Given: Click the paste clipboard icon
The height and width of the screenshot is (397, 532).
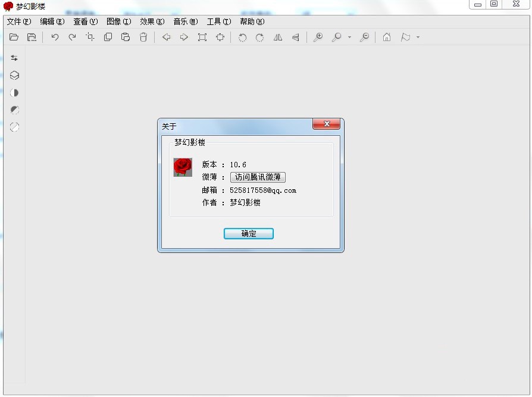Looking at the screenshot, I should tap(126, 37).
